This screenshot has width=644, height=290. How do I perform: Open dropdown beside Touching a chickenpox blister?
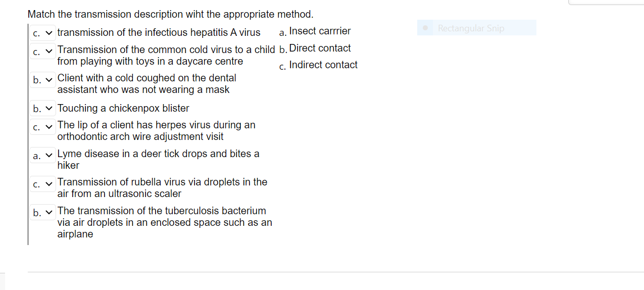pos(42,108)
